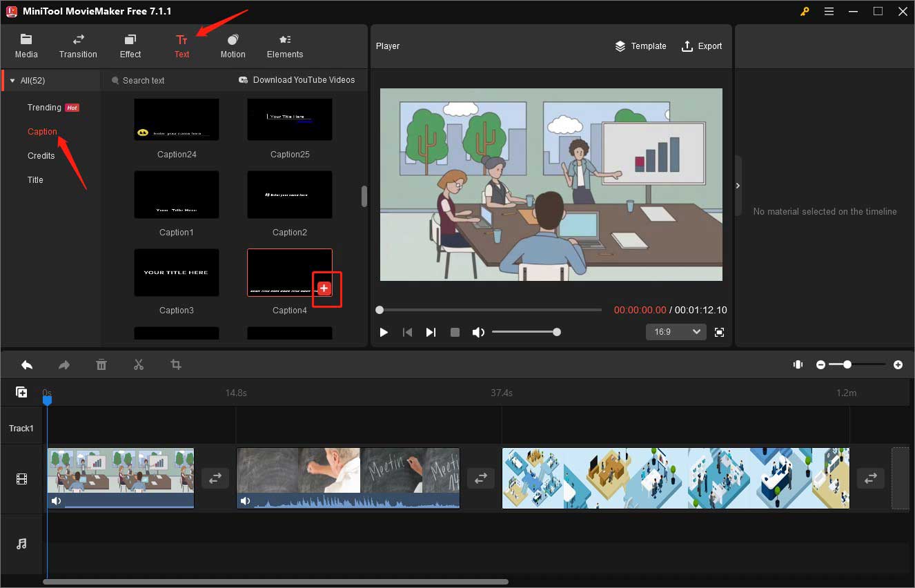Open the key/activation icon in title bar
This screenshot has width=915, height=588.
tap(805, 11)
